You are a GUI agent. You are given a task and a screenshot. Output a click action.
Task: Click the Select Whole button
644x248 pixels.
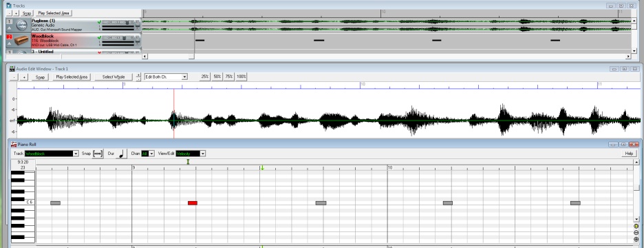(x=114, y=77)
